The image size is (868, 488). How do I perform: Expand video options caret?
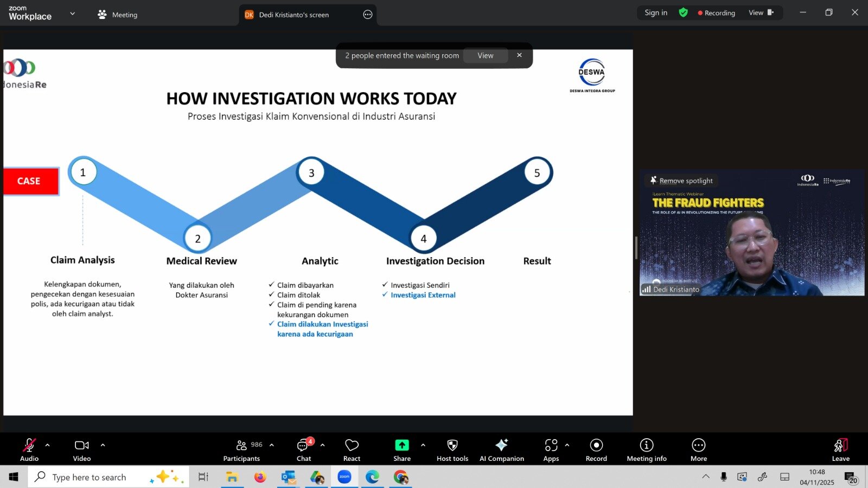click(x=103, y=445)
